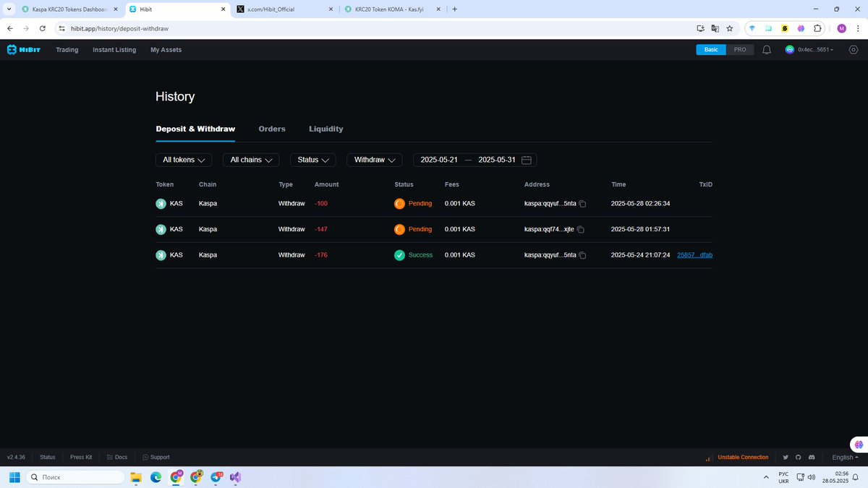Screen dimensions: 868x488
Task: Switch to PRO mode toggle
Action: pos(740,50)
